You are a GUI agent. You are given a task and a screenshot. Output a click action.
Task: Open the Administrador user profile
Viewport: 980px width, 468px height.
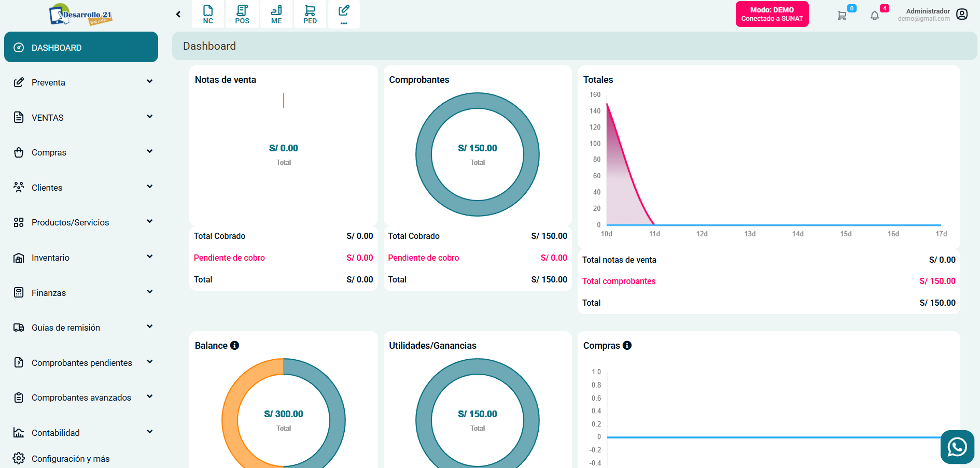(x=961, y=15)
